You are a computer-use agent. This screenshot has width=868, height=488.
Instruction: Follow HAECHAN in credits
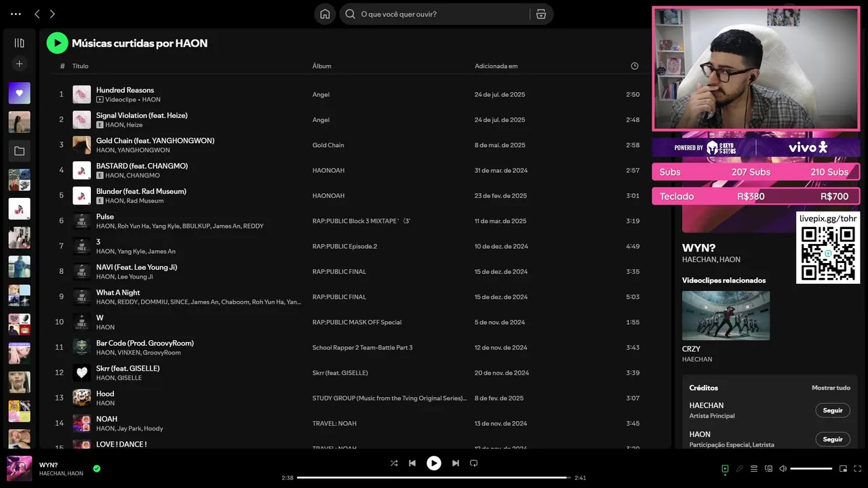pos(832,410)
